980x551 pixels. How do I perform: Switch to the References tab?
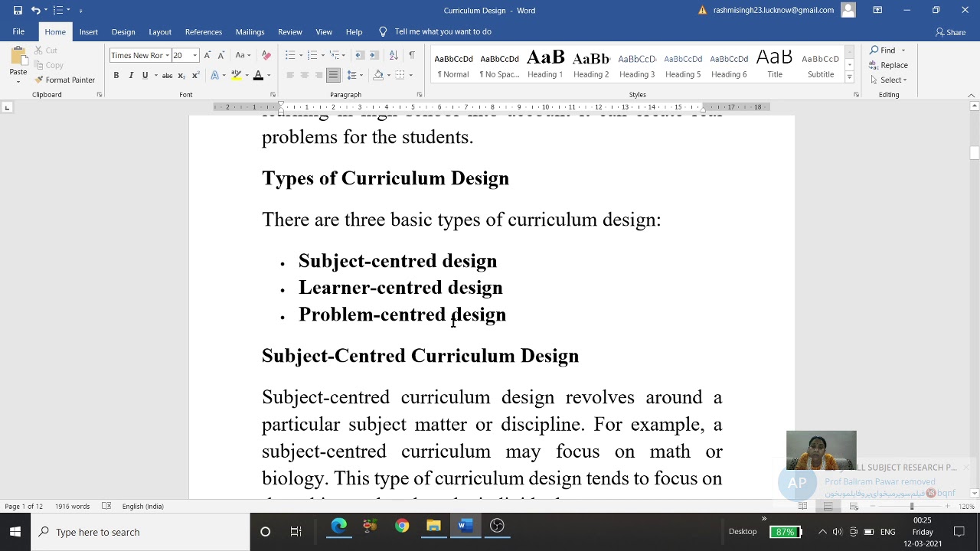[204, 31]
